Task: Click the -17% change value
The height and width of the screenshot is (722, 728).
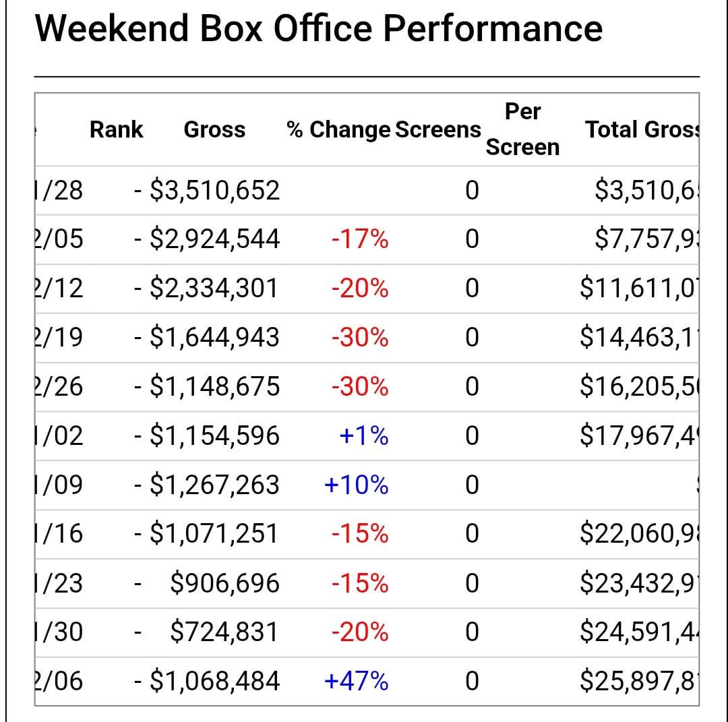Action: coord(360,239)
